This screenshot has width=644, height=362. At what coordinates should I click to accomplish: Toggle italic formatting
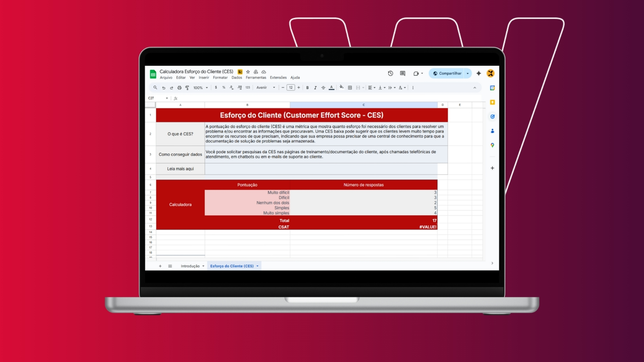coord(315,88)
